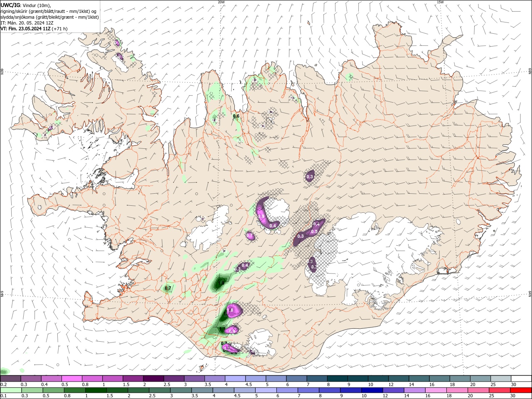Click the light pink swatch at 16 in the bottom legend row
Screen dimensions: 532x399
point(436,390)
